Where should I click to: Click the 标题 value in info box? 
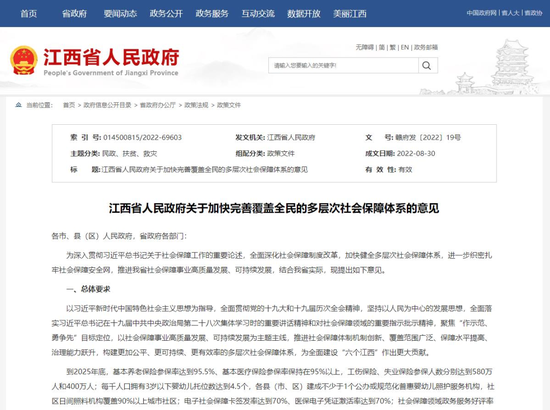pos(205,169)
